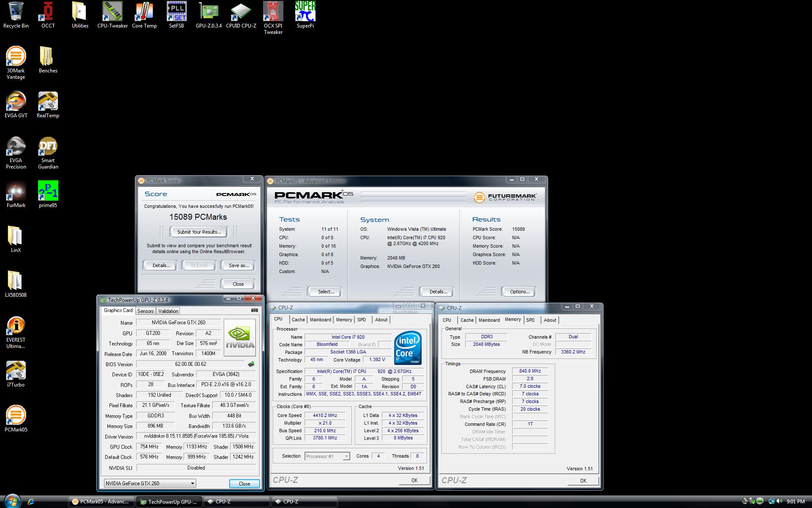Launch EVGA GVT shortcut
The height and width of the screenshot is (508, 812).
(16, 105)
